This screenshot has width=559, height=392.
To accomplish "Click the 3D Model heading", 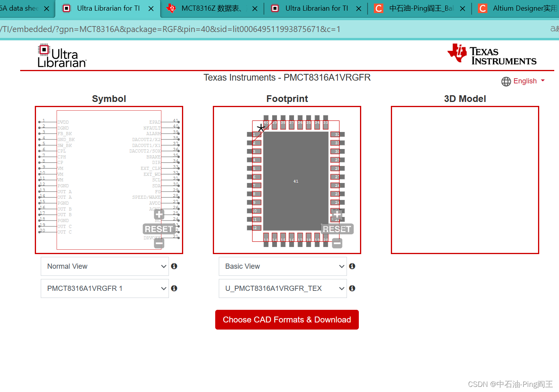I will coord(465,99).
